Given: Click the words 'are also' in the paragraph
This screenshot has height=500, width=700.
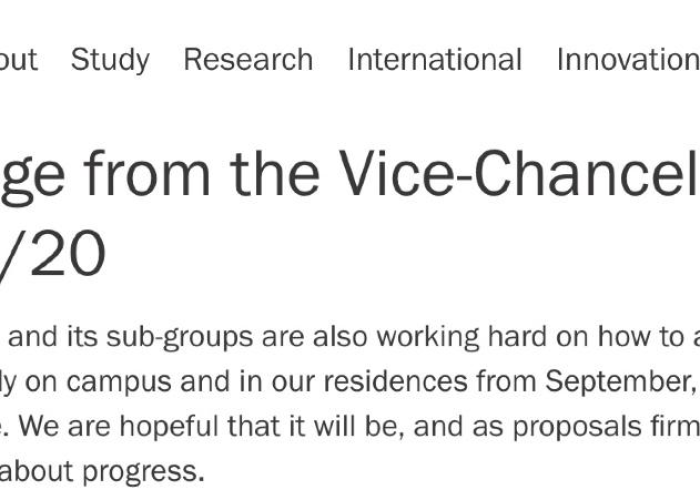Looking at the screenshot, I should (x=314, y=337).
